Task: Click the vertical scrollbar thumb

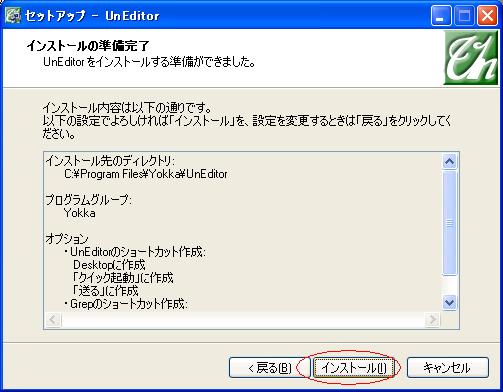Action: (x=449, y=223)
